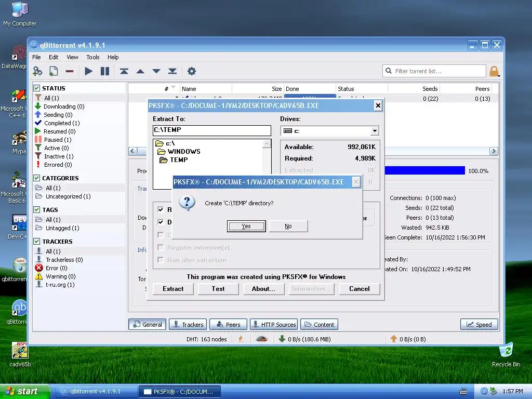This screenshot has width=532, height=399.
Task: Switch to the Trackers tab
Action: (x=188, y=324)
